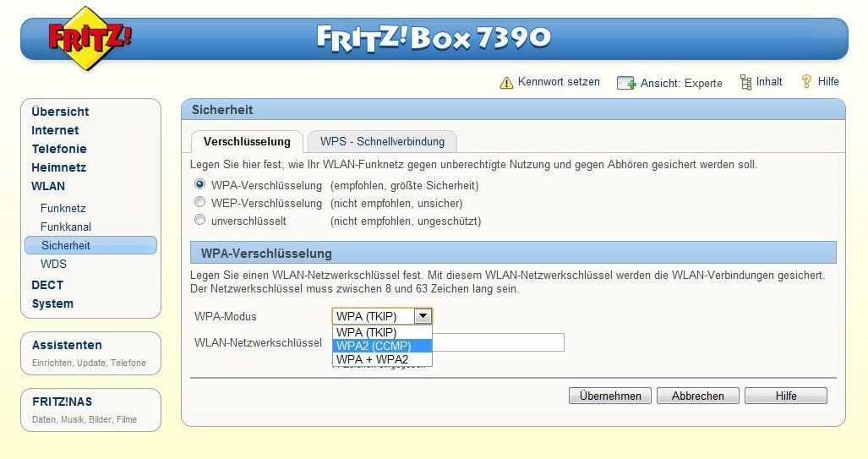
Task: Open Telefonie in the sidebar menu
Action: tap(59, 149)
